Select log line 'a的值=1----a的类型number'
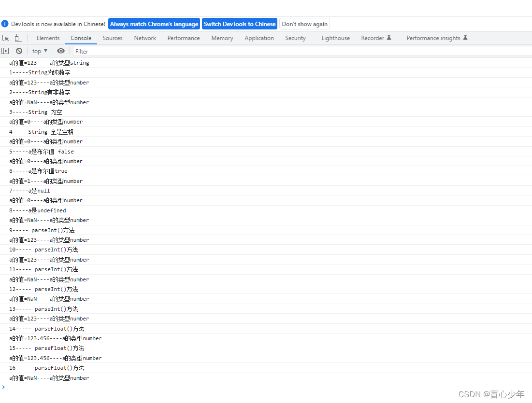 [46, 181]
